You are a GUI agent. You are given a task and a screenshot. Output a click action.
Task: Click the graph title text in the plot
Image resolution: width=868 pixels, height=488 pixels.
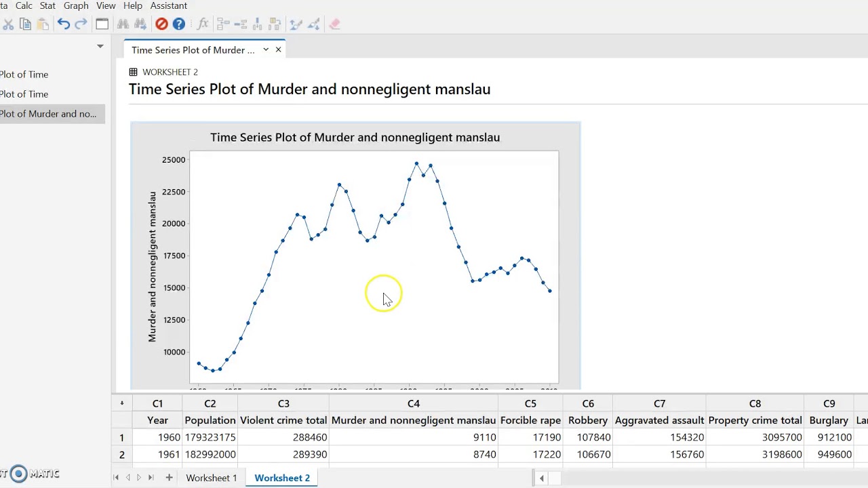(x=355, y=138)
